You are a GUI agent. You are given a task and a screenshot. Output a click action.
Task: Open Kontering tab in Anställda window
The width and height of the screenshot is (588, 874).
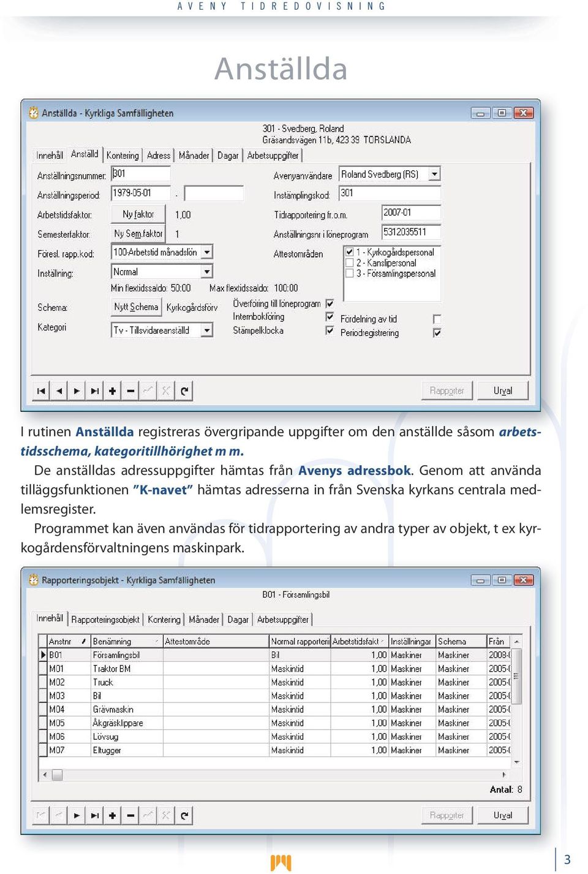point(123,156)
